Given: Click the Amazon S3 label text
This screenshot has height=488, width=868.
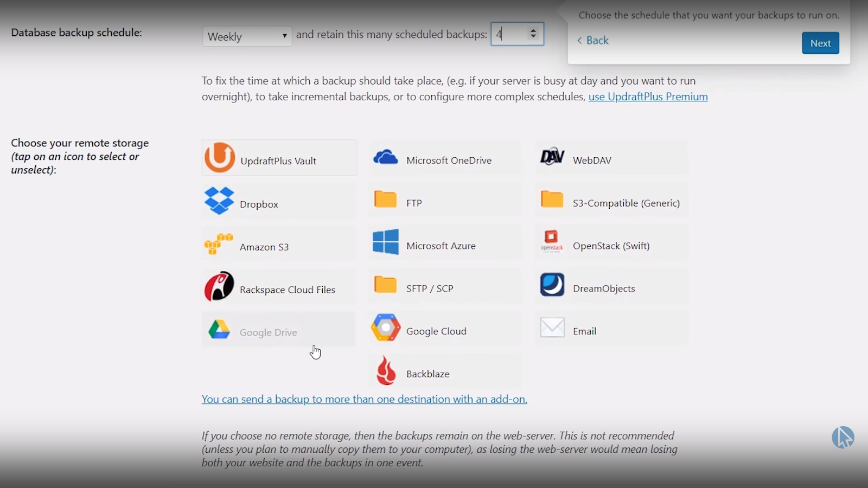Looking at the screenshot, I should click(264, 247).
